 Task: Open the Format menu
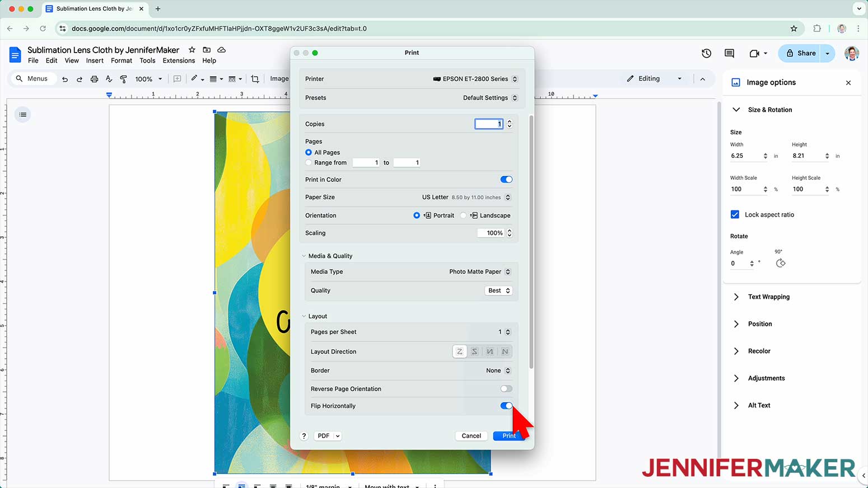pyautogui.click(x=122, y=60)
